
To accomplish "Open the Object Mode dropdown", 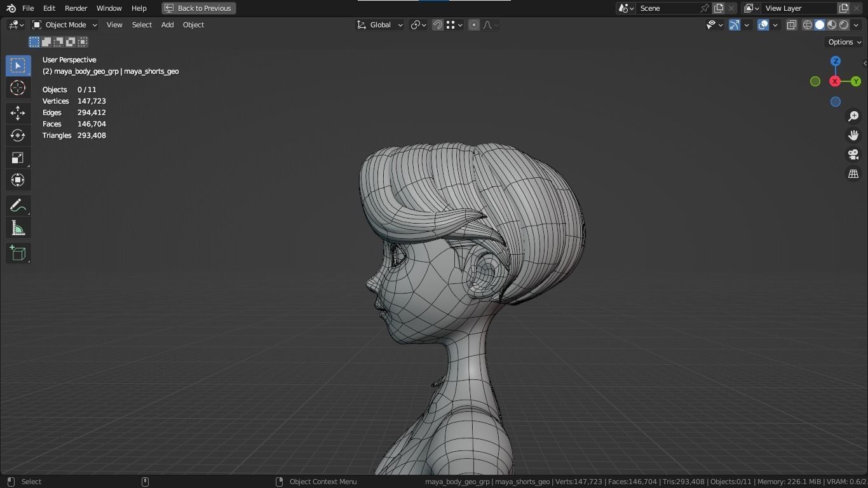I will coord(65,25).
